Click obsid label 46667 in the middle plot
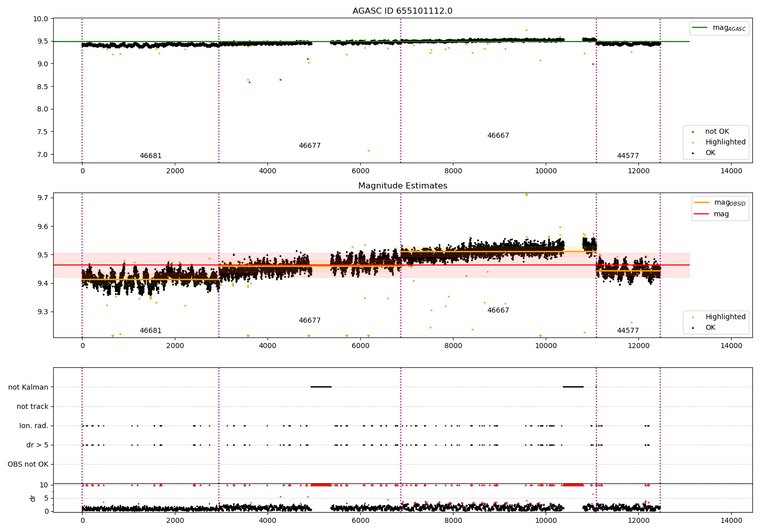This screenshot has width=760, height=532. (x=498, y=310)
